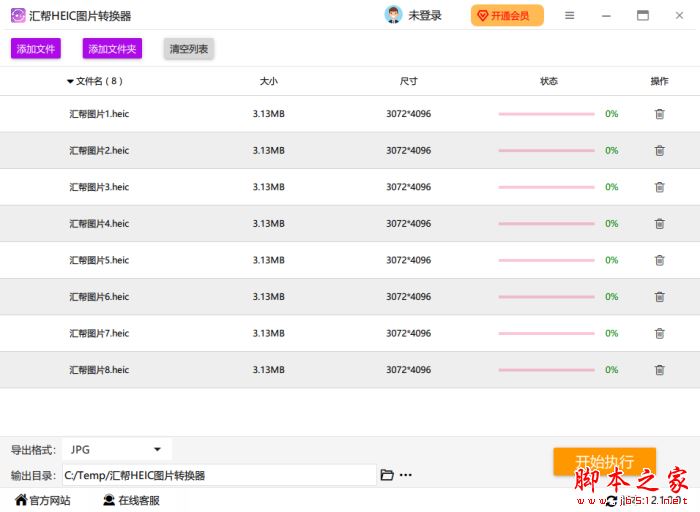The image size is (700, 512).
Task: Start conversion with 开始执行 button
Action: point(604,462)
